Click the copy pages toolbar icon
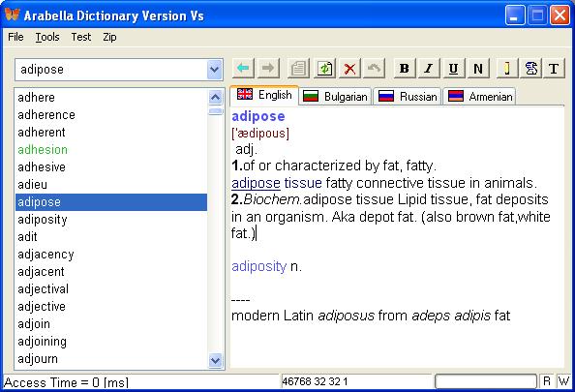The image size is (575, 392). tap(298, 68)
